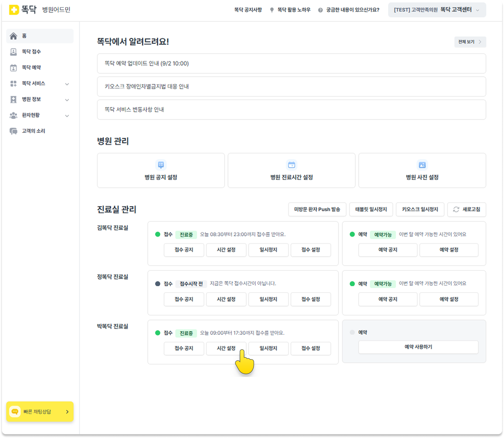The image size is (504, 438).
Task: Pause 김똑닥 진료실 with 일시정지
Action: click(x=268, y=250)
